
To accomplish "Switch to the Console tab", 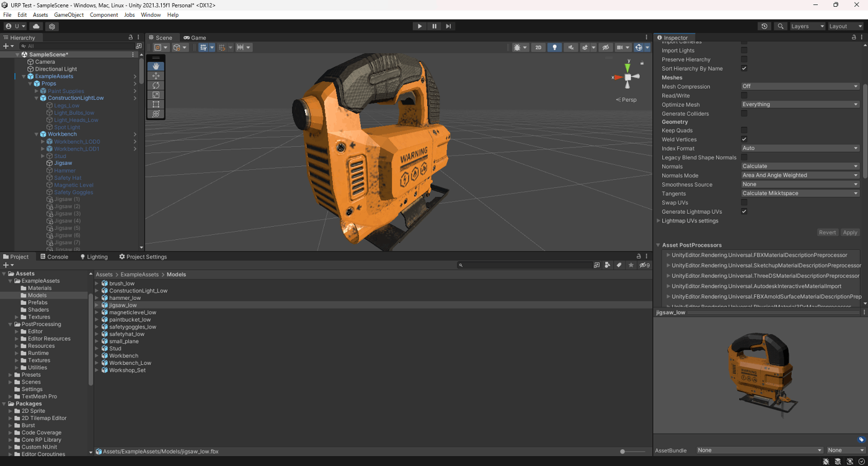I will [x=54, y=257].
